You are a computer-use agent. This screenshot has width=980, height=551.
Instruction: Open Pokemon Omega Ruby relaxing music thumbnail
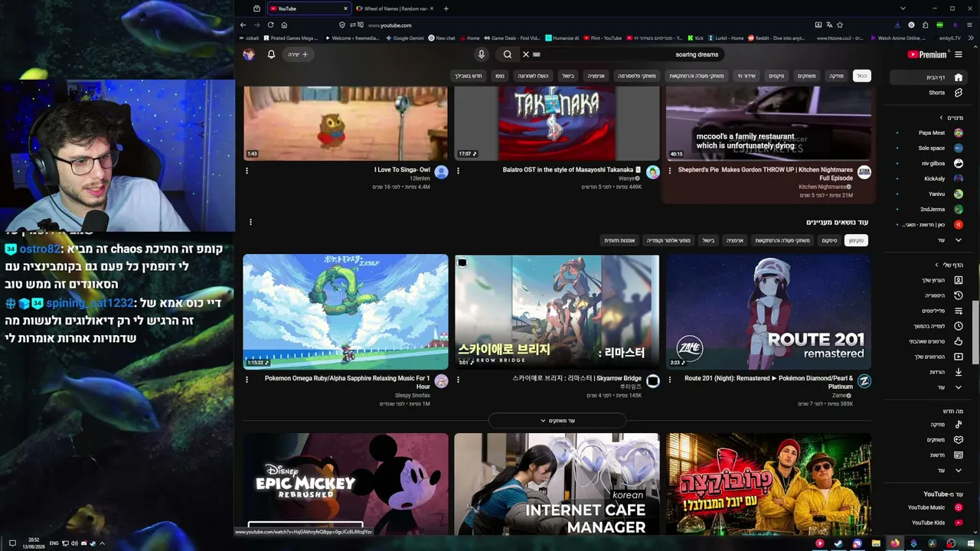(345, 312)
